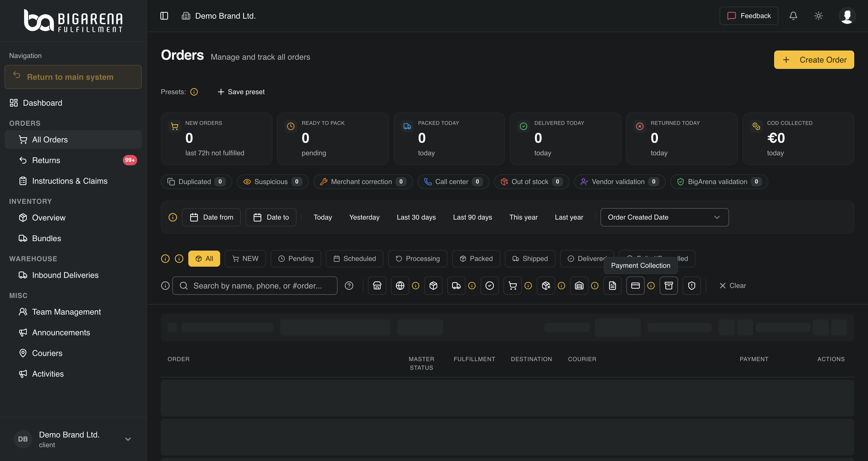The width and height of the screenshot is (868, 461).
Task: Click info icon right of globe filter
Action: [x=416, y=286]
